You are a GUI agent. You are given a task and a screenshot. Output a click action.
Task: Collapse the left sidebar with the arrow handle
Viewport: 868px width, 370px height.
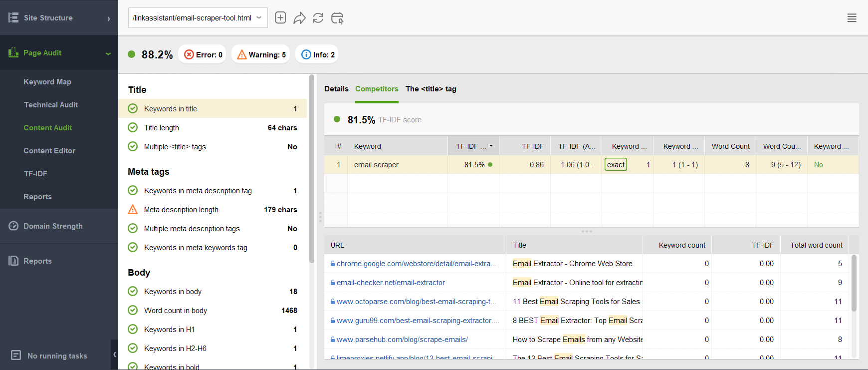click(x=115, y=355)
